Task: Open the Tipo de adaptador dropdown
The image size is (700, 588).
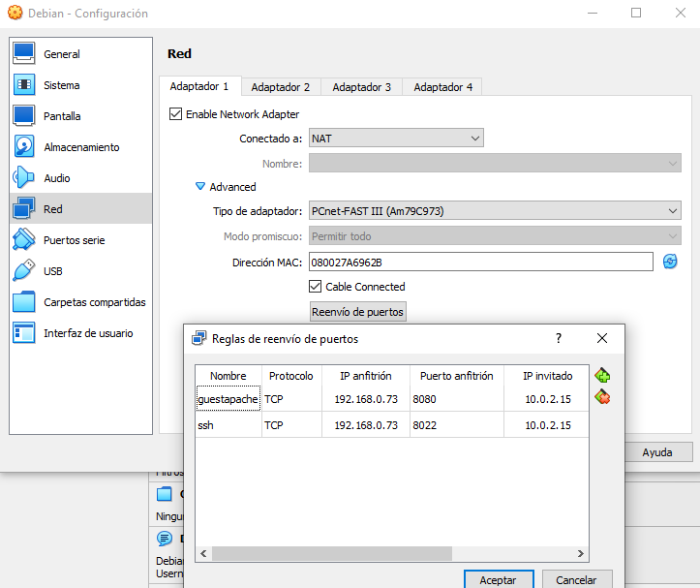Action: click(x=495, y=210)
